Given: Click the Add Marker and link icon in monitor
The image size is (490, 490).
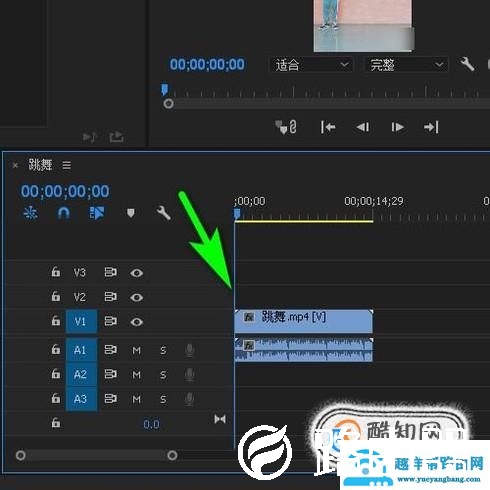Looking at the screenshot, I should (286, 127).
